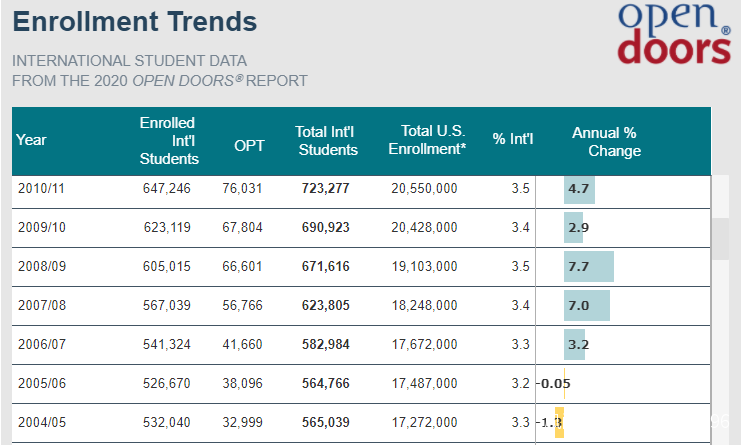This screenshot has width=742, height=445.
Task: Click the 7.7 annual change bar
Action: 589,266
